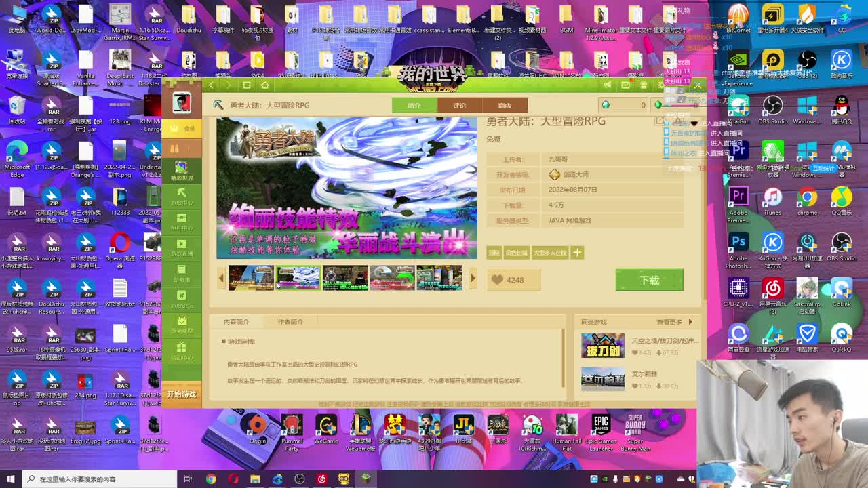Image resolution: width=868 pixels, height=488 pixels.
Task: Select the second skill-effect screenshot thumbnail
Action: [x=298, y=278]
